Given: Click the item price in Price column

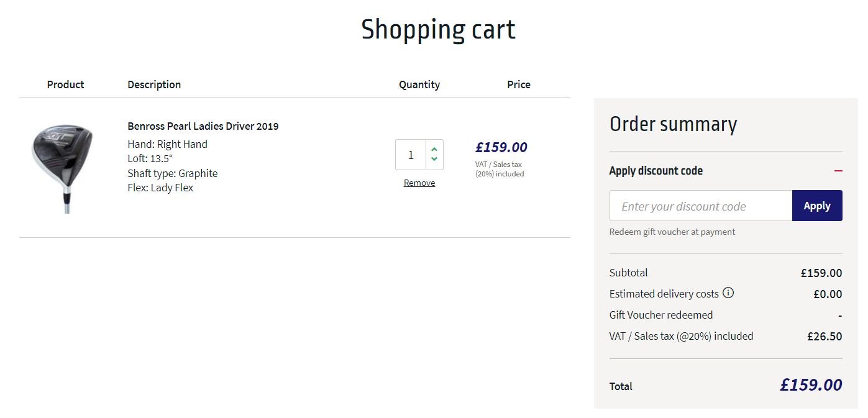Looking at the screenshot, I should [501, 147].
